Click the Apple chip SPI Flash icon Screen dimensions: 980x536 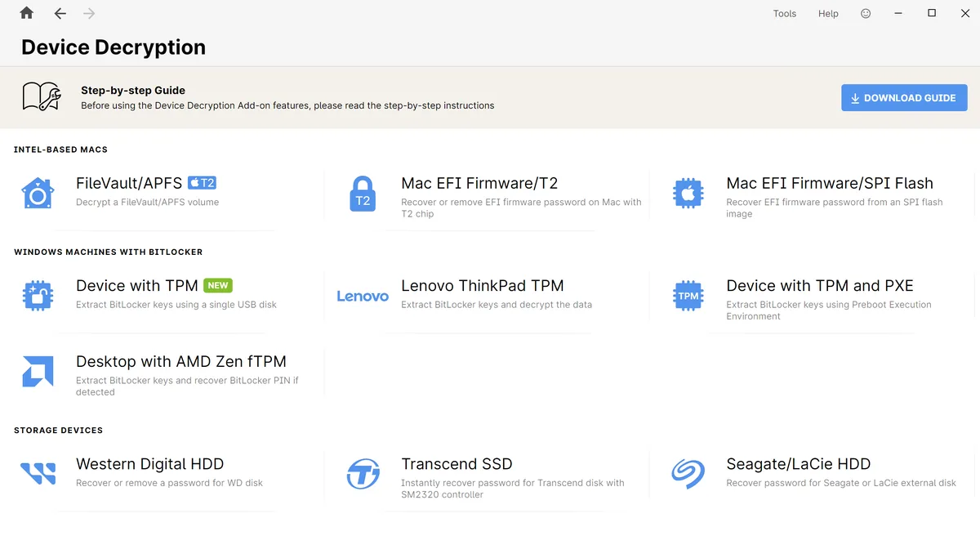pos(688,194)
